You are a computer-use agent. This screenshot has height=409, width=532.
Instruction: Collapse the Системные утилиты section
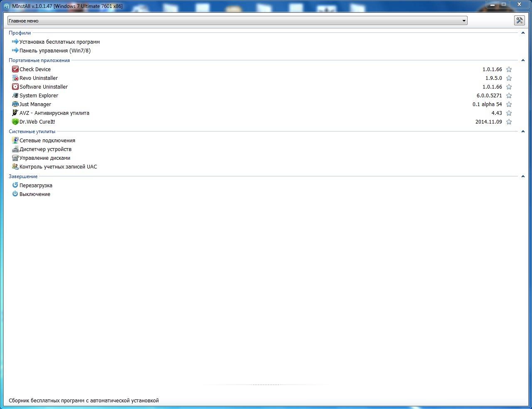tap(523, 131)
